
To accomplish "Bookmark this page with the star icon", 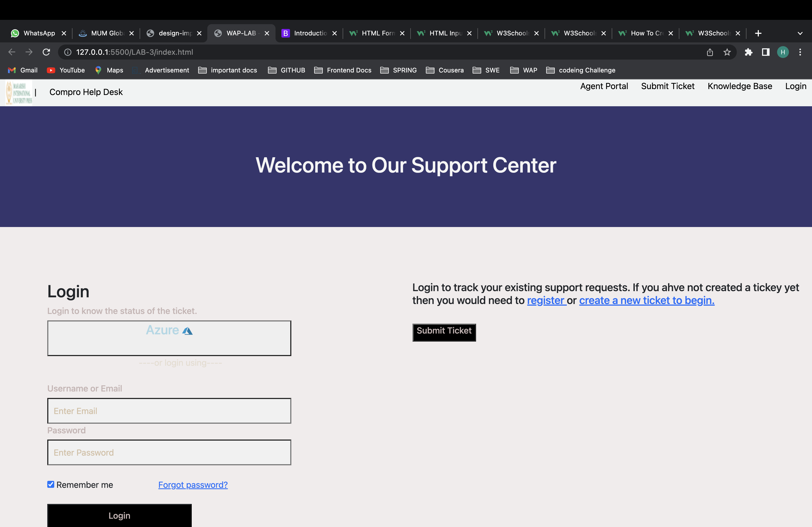I will tap(727, 52).
